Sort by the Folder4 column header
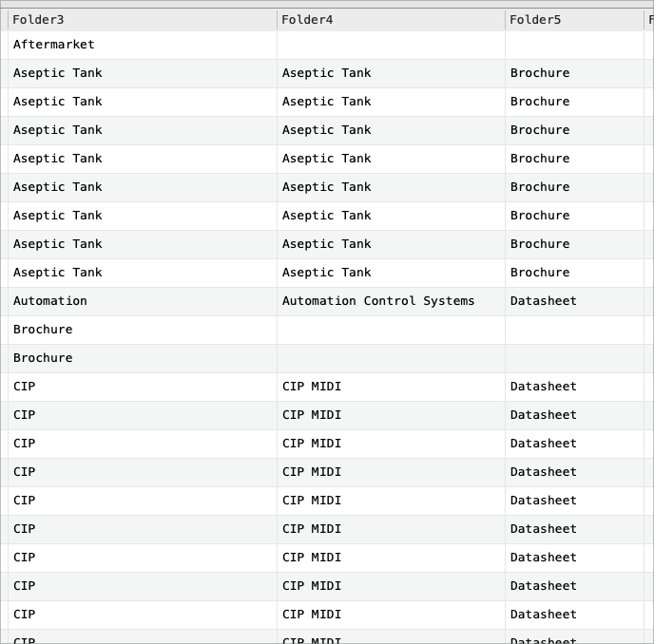Viewport: 654px width, 644px height. point(307,20)
